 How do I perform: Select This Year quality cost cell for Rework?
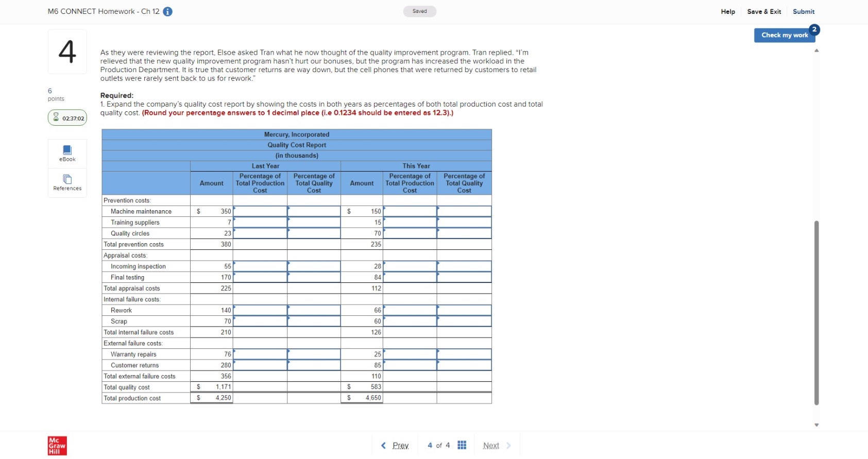coord(464,310)
